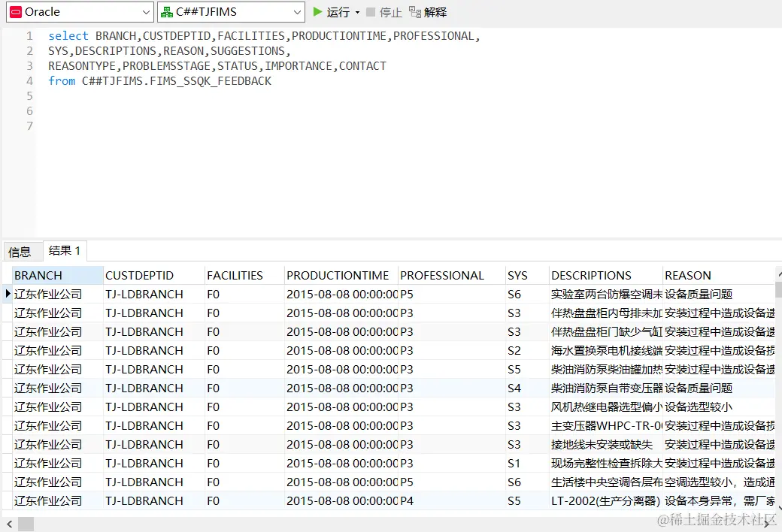Select the CUSTDEPTID column header
The height and width of the screenshot is (532, 782).
tap(154, 275)
